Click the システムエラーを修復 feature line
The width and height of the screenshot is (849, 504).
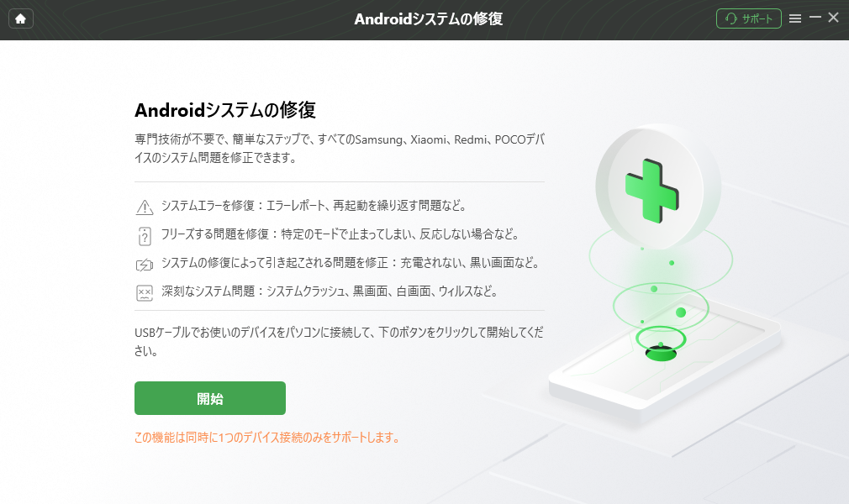314,206
